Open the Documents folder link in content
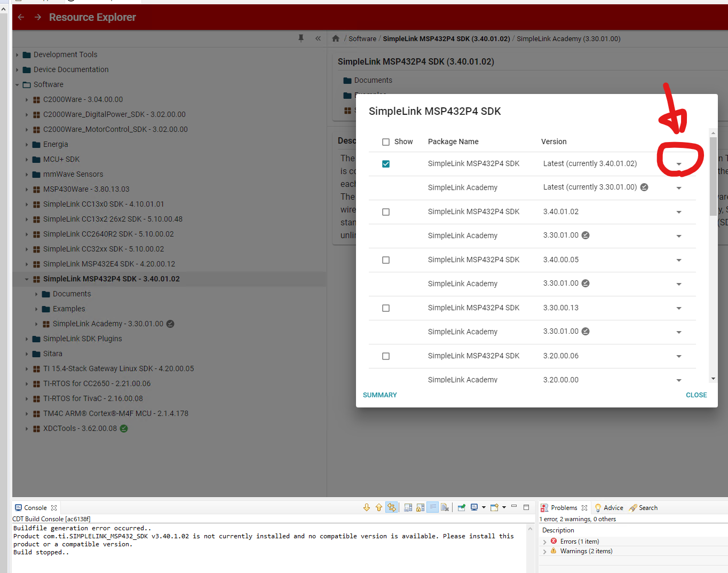 click(x=373, y=80)
